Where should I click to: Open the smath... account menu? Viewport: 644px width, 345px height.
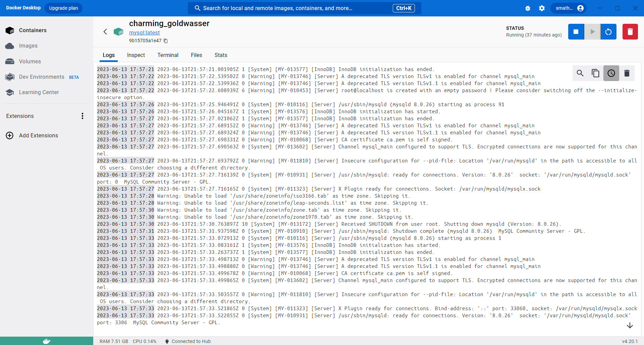coord(569,8)
